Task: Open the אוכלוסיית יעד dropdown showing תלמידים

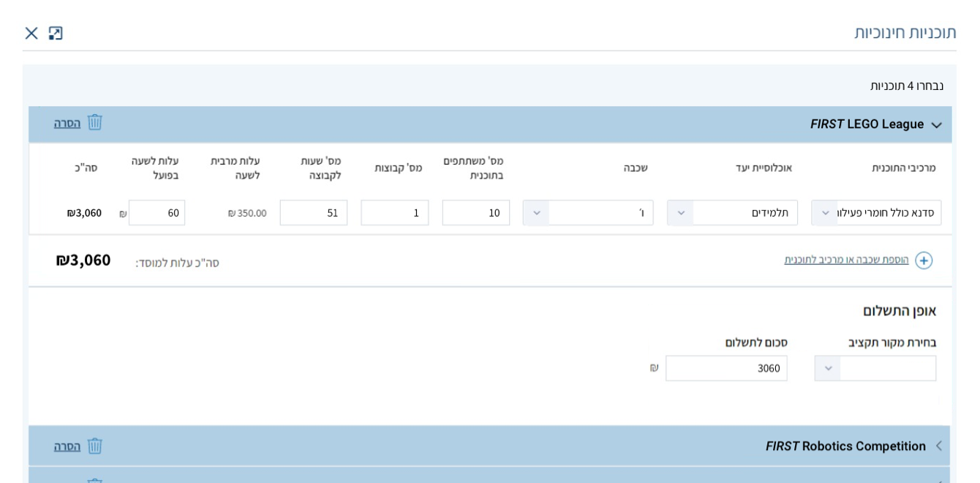Action: coord(732,213)
